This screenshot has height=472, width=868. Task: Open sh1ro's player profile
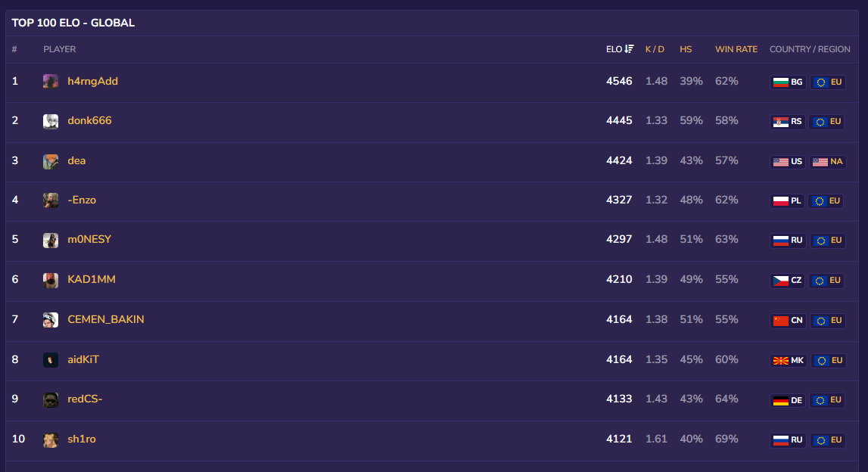[82, 439]
